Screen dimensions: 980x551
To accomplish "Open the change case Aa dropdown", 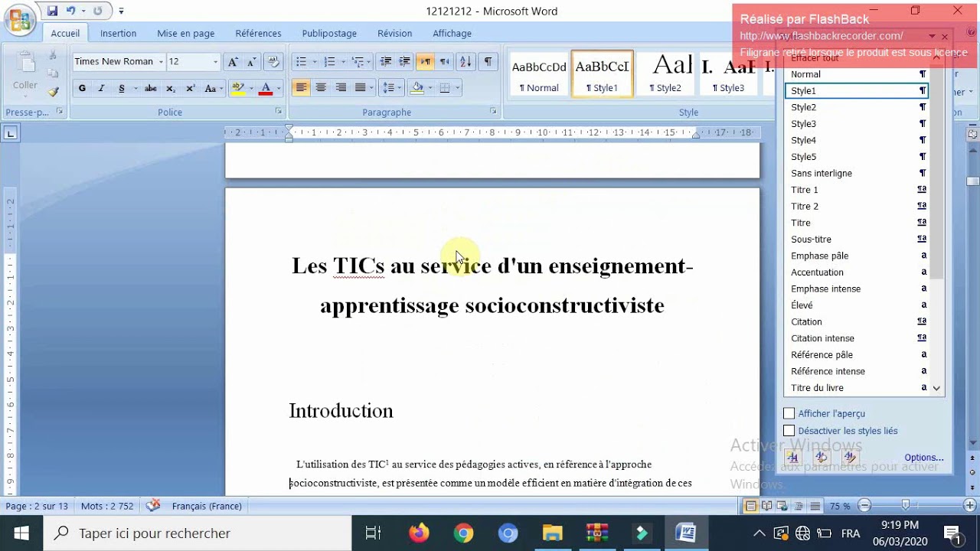I will (x=211, y=88).
